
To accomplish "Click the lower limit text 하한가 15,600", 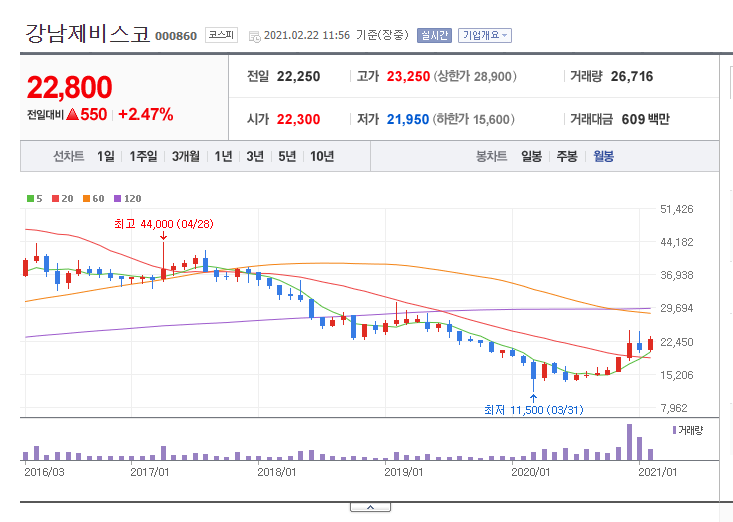I will [474, 120].
